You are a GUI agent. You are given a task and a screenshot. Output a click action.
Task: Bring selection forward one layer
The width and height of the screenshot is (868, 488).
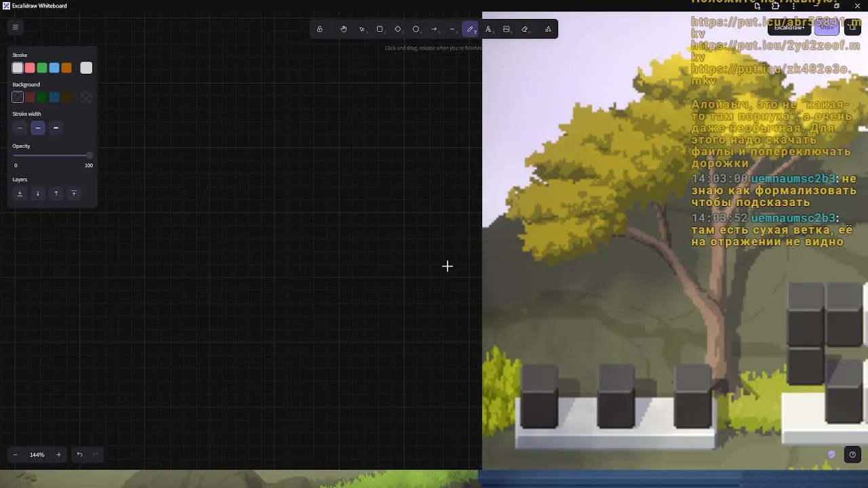coord(56,194)
